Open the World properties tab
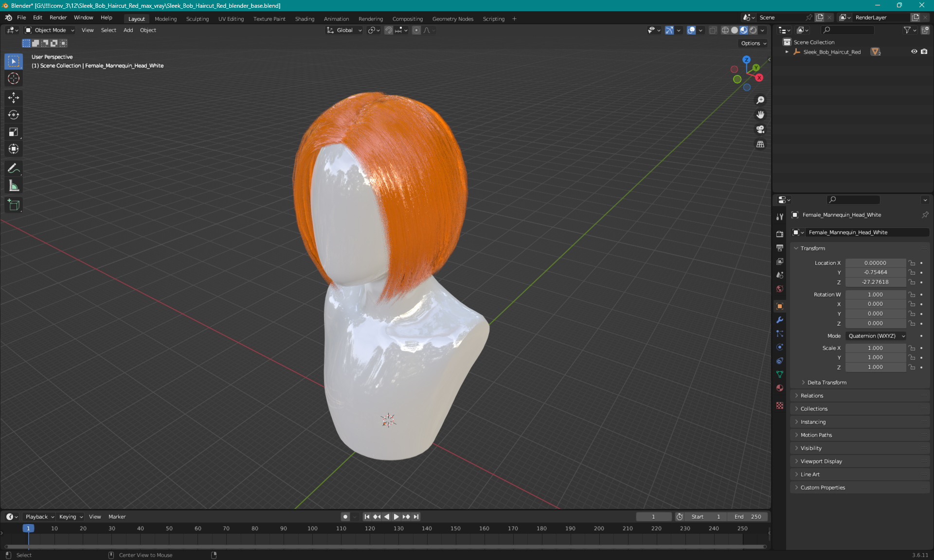 pos(780,289)
